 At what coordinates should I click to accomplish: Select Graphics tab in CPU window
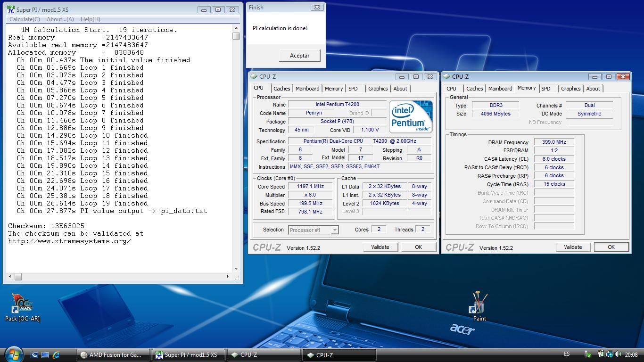(x=378, y=89)
